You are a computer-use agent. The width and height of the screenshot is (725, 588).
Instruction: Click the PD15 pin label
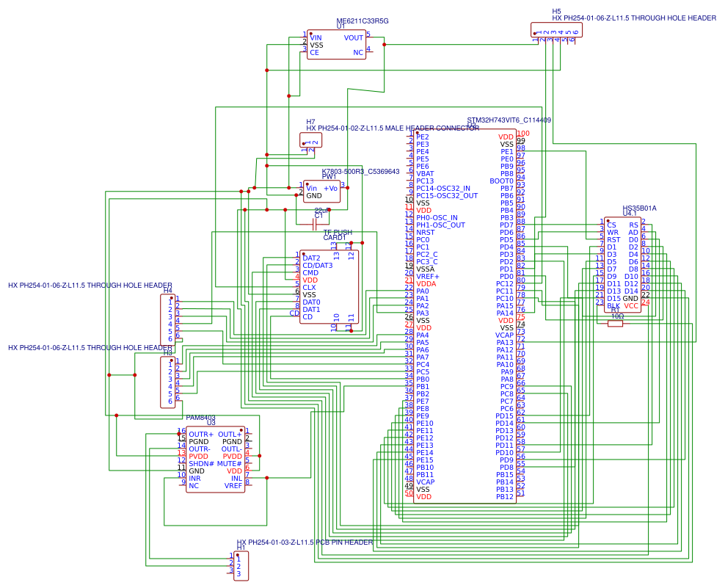pos(504,416)
